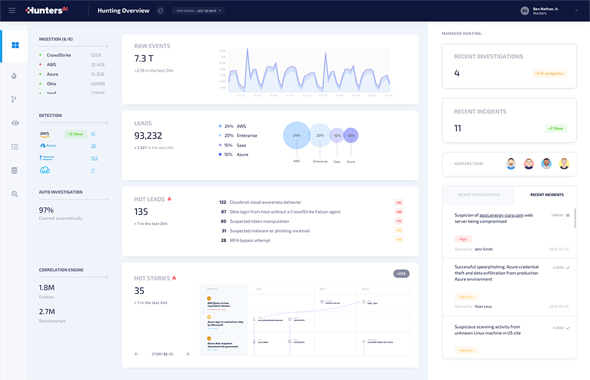Viewport: 590px width, 380px height.
Task: Click the flame icon beside Hot Leads
Action: pyautogui.click(x=169, y=199)
